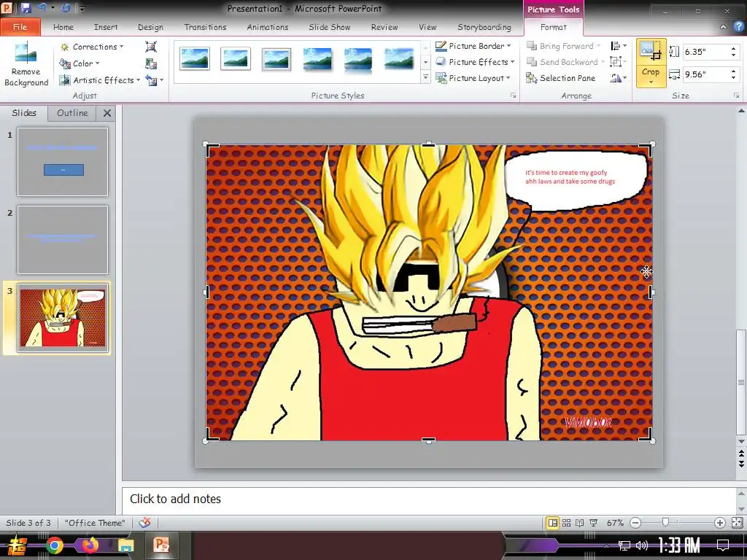The image size is (747, 560).
Task: Click the Change Picture icon
Action: pyautogui.click(x=151, y=63)
